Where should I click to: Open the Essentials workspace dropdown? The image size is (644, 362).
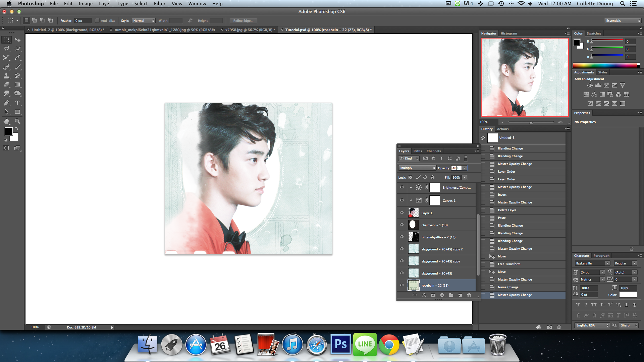(623, 21)
